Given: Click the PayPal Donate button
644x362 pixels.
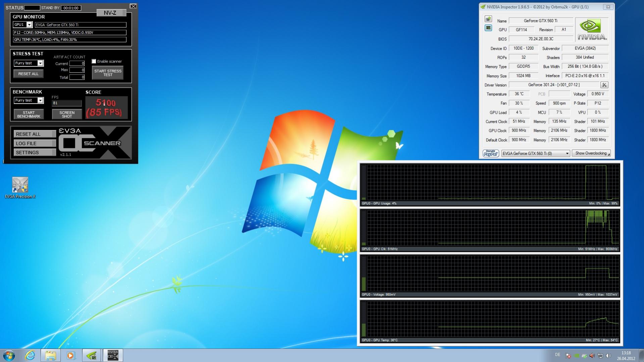Looking at the screenshot, I should tap(491, 153).
